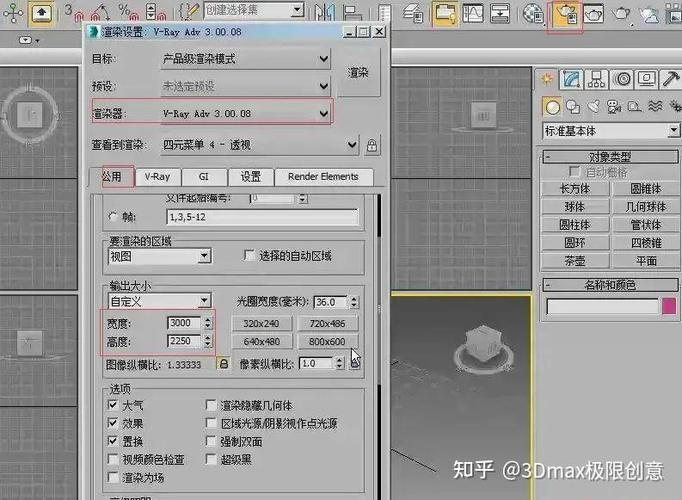Select the Lights category icon
This screenshot has width=682, height=500.
pos(593,107)
